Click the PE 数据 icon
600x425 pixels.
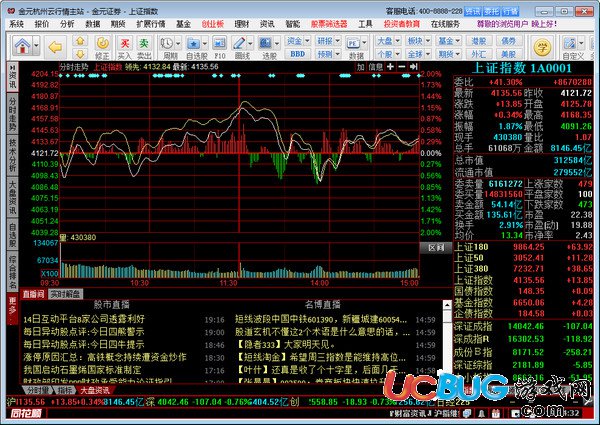[353, 43]
